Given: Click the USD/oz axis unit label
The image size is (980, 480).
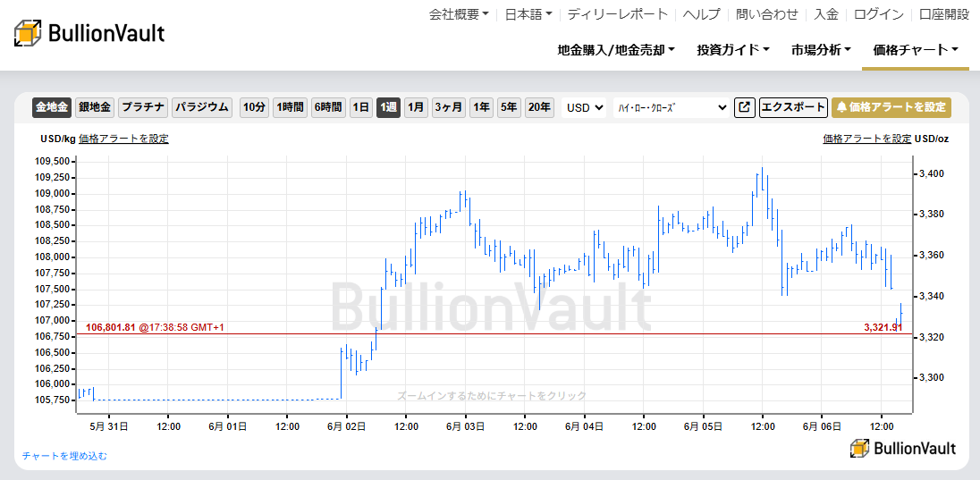Looking at the screenshot, I should (x=931, y=139).
